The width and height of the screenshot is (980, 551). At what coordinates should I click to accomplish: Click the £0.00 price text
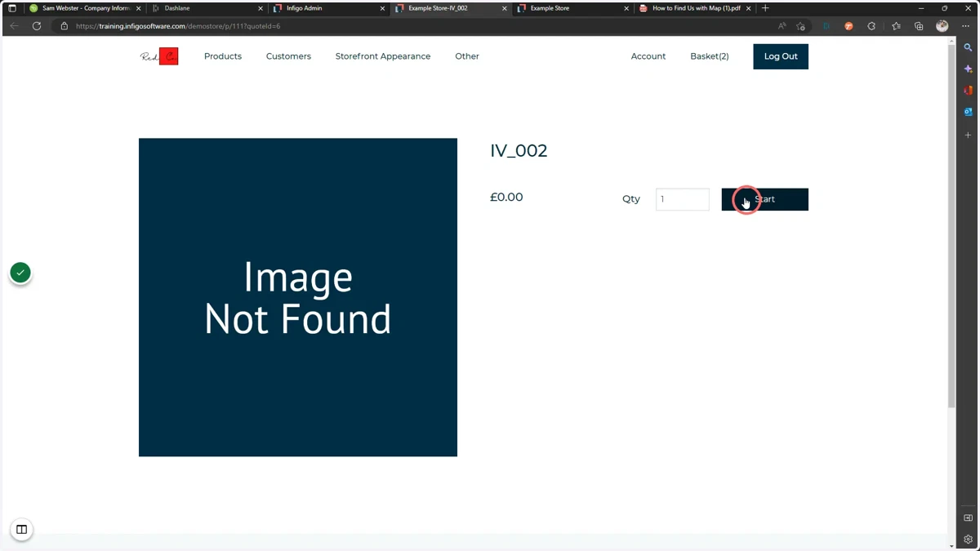506,198
